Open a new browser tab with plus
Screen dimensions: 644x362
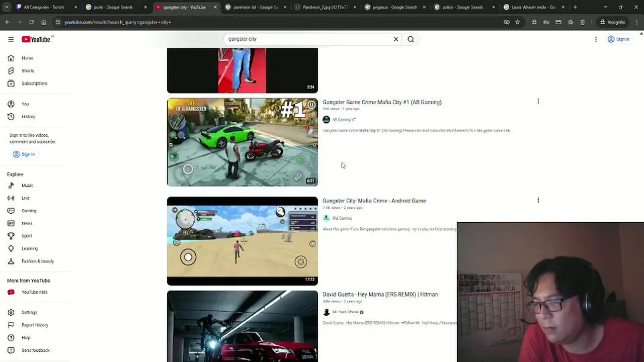point(575,7)
